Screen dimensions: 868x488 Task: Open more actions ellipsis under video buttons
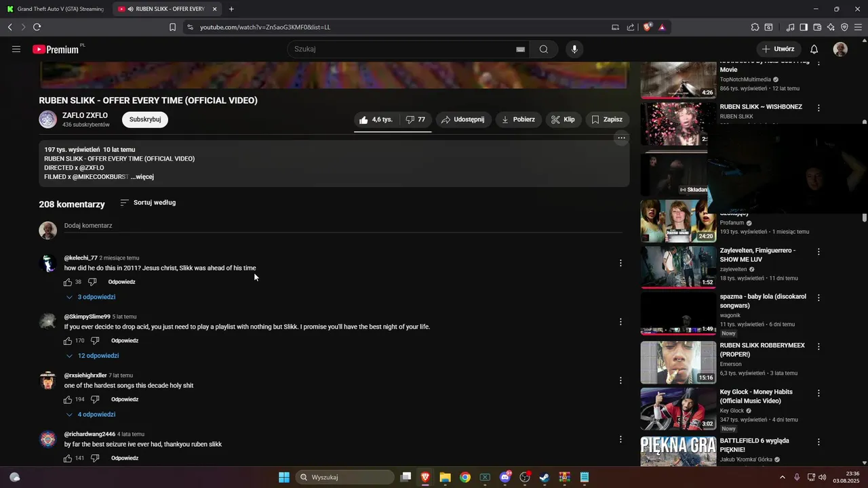[x=621, y=138]
